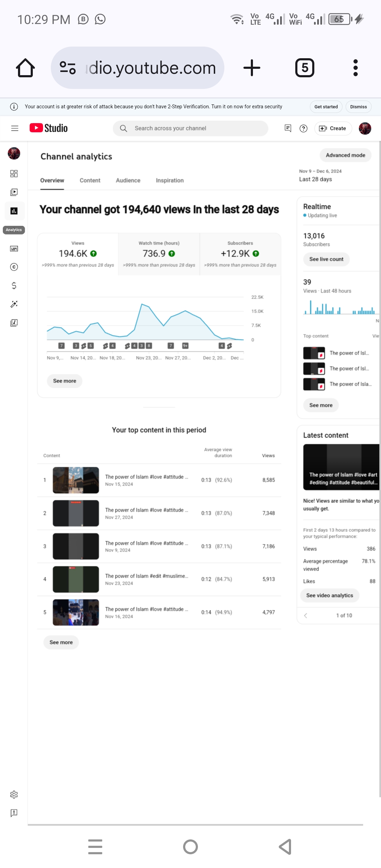Open top content video dated Nov 27, 2024
The width and height of the screenshot is (381, 868).
click(159, 513)
